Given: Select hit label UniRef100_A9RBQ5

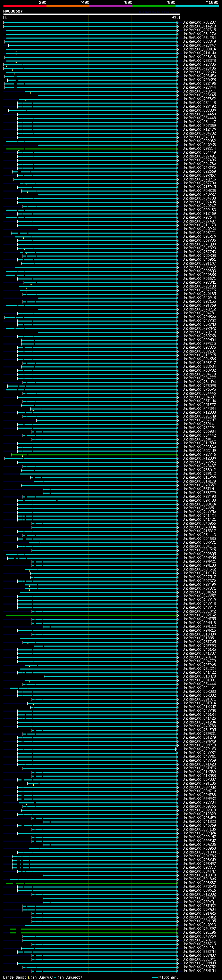Looking at the screenshot, I should click(x=199, y=554).
